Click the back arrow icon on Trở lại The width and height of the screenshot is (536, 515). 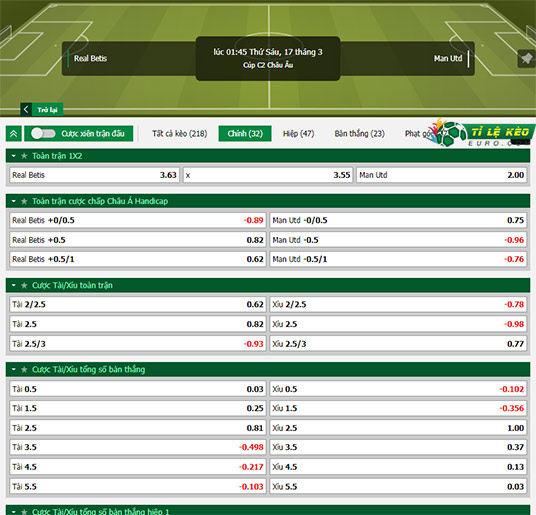pos(26,110)
